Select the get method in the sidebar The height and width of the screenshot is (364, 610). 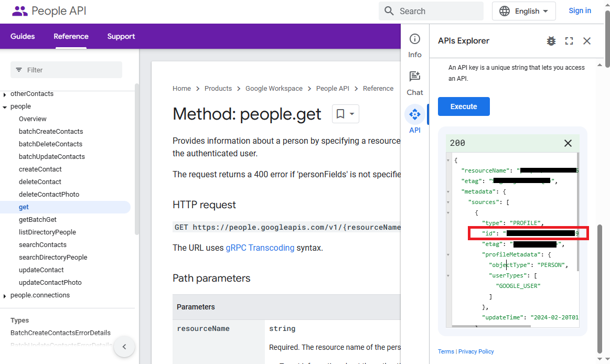pos(66,207)
